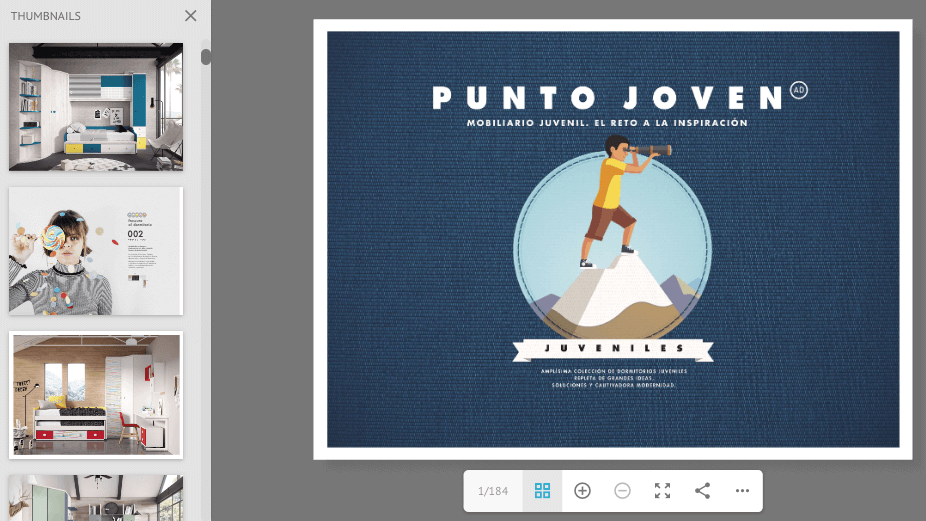Zoom out with the minus icon
The width and height of the screenshot is (926, 521).
coord(622,491)
